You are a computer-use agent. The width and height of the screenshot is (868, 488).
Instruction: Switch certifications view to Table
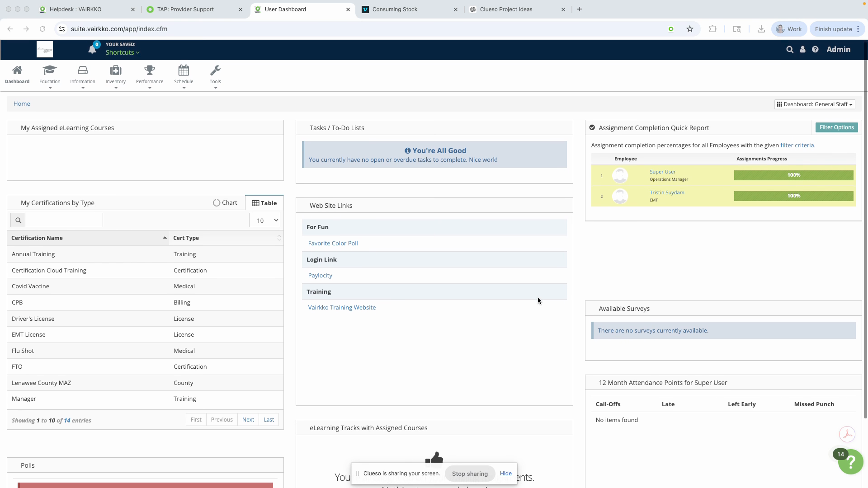click(264, 203)
